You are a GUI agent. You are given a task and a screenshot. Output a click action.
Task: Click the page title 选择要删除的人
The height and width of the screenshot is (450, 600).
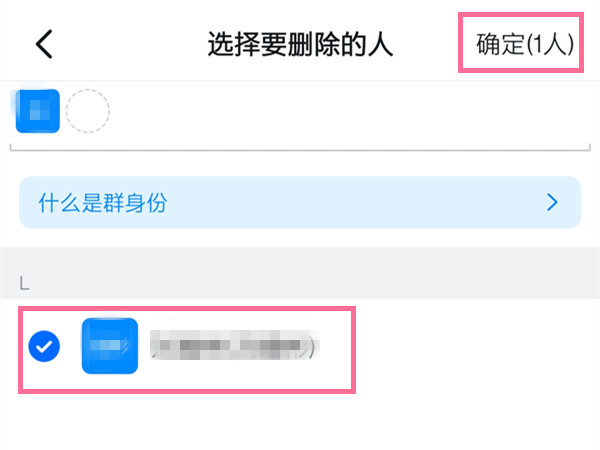300,45
